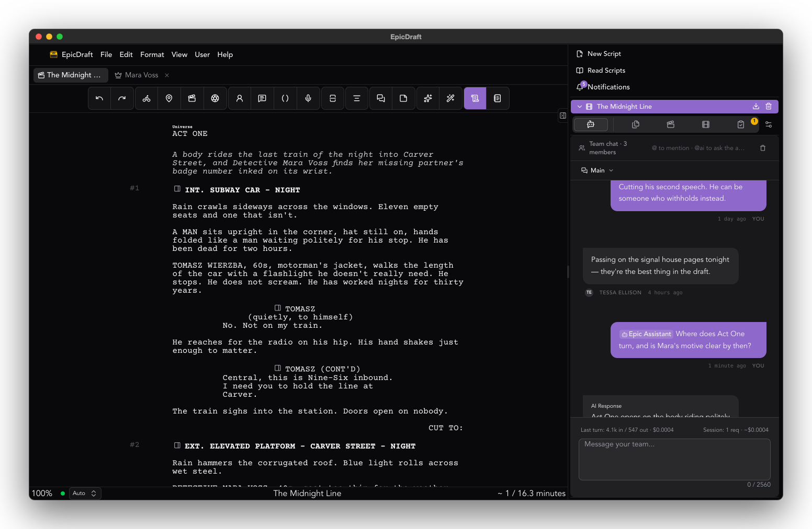Click the page-break split icon in toolbar
Viewport: 812px width, 529px height.
coord(333,98)
